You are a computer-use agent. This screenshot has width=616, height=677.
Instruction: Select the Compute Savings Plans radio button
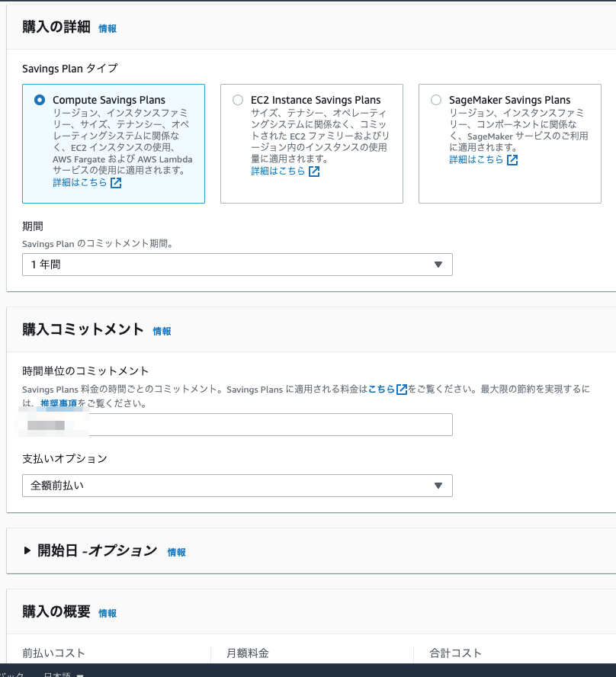coord(40,100)
